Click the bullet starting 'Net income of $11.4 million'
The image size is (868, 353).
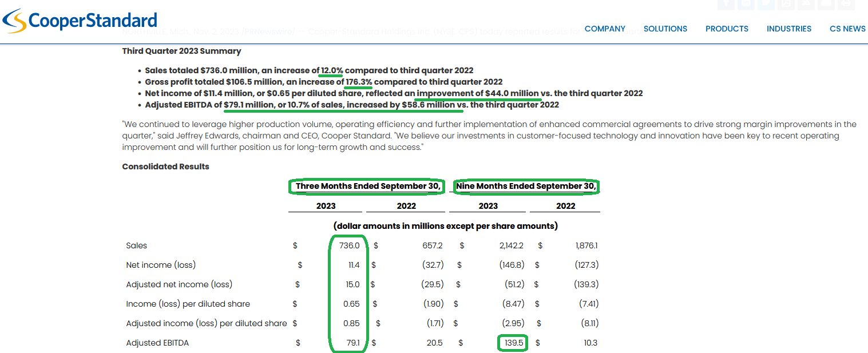click(394, 93)
